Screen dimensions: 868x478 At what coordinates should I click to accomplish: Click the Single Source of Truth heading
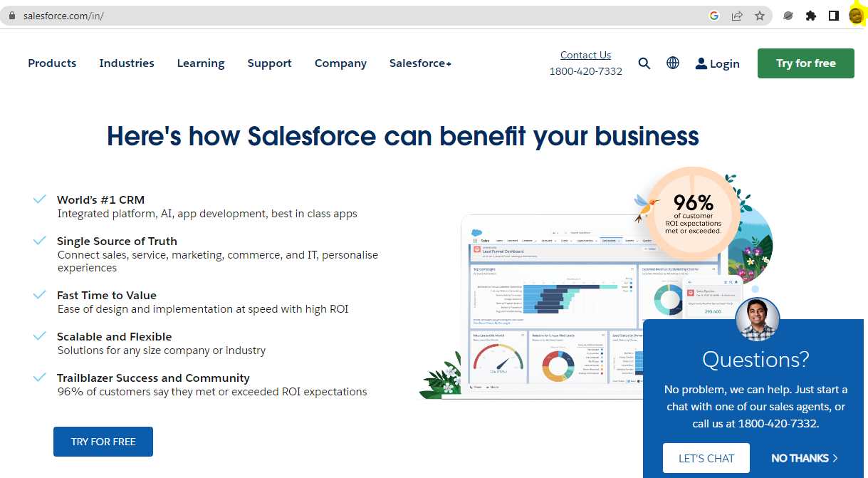117,241
